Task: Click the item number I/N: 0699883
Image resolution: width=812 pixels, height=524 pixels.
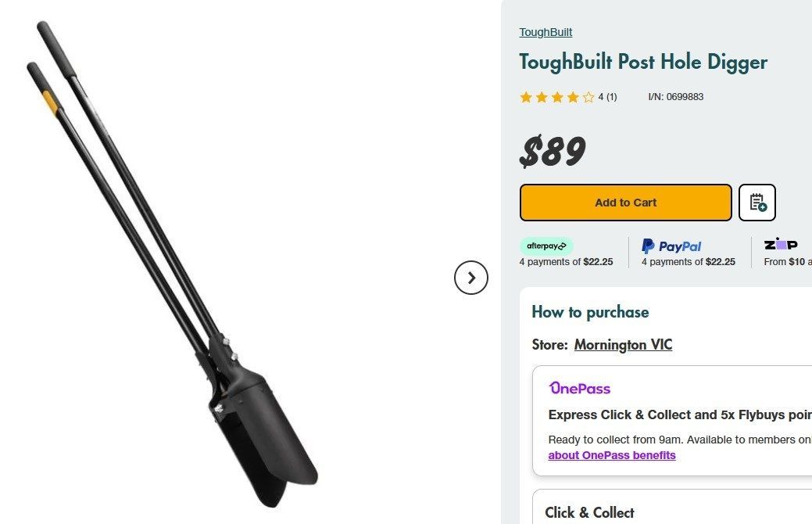Action: tap(676, 97)
